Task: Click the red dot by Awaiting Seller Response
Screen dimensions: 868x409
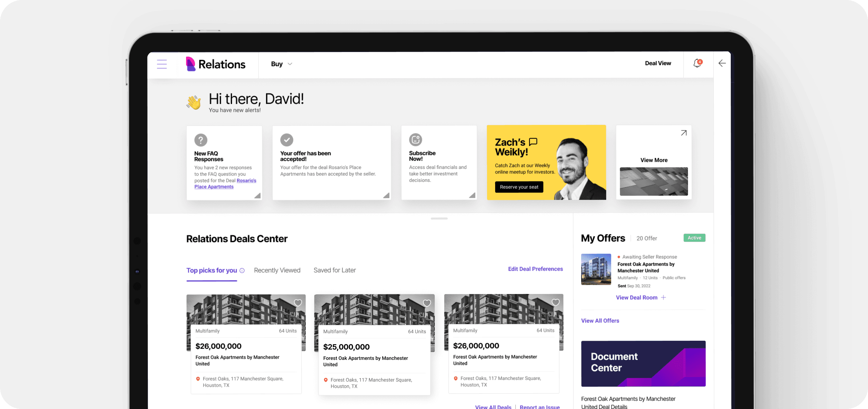Action: tap(619, 257)
